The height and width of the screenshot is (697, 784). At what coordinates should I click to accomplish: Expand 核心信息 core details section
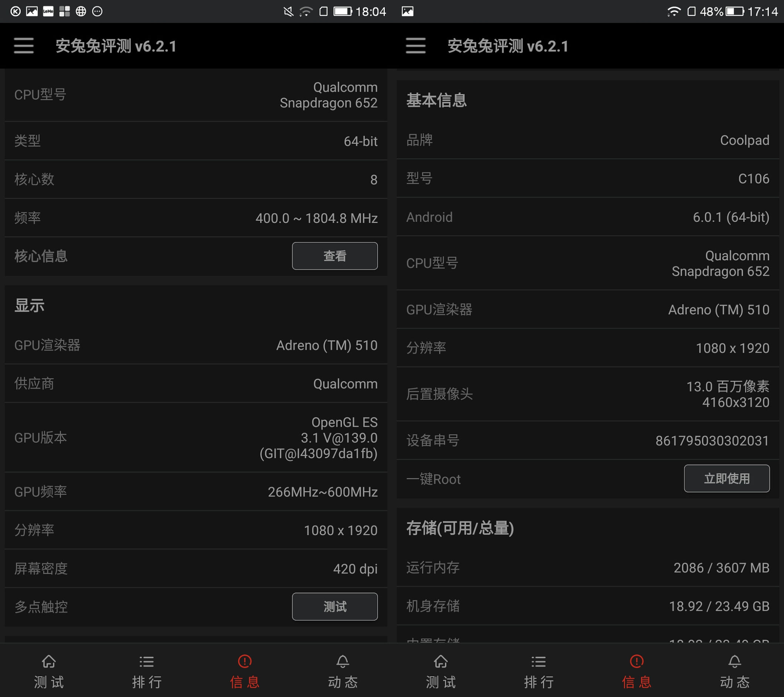[x=335, y=256]
